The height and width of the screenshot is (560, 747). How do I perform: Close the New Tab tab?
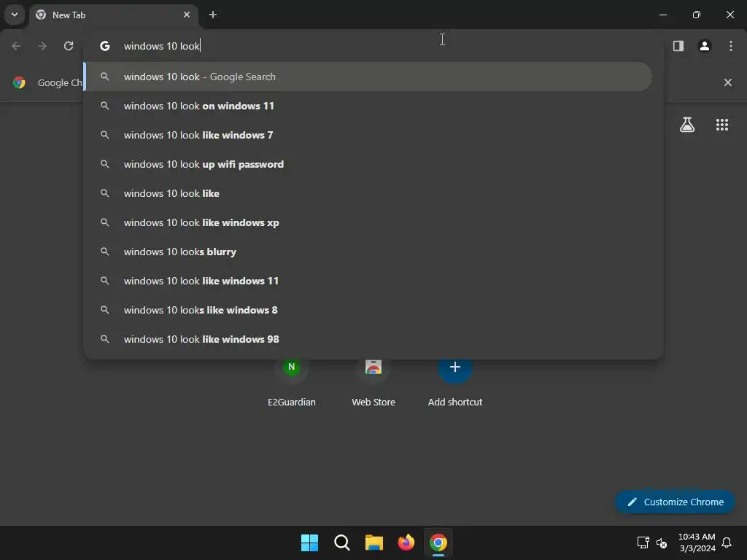187,15
